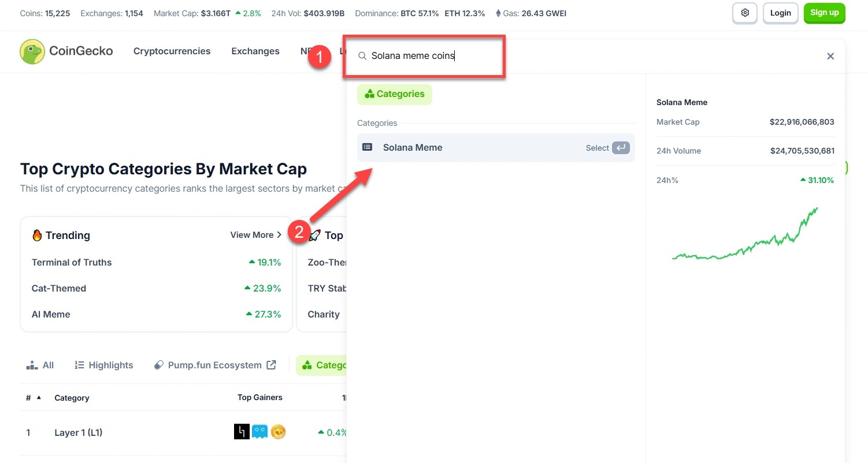Click first Layer 1 top gainer coin icon
Viewport: 868px width, 463px height.
[242, 432]
